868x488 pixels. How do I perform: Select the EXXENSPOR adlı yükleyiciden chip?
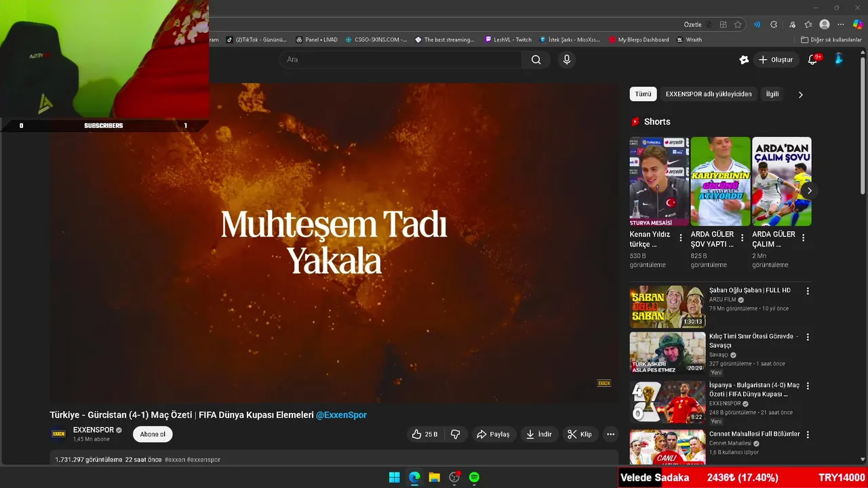709,94
